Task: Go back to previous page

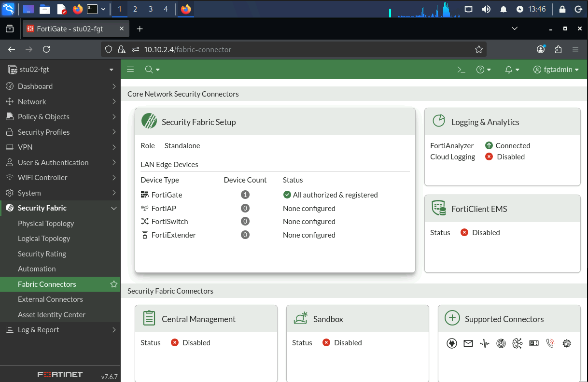Action: 12,49
